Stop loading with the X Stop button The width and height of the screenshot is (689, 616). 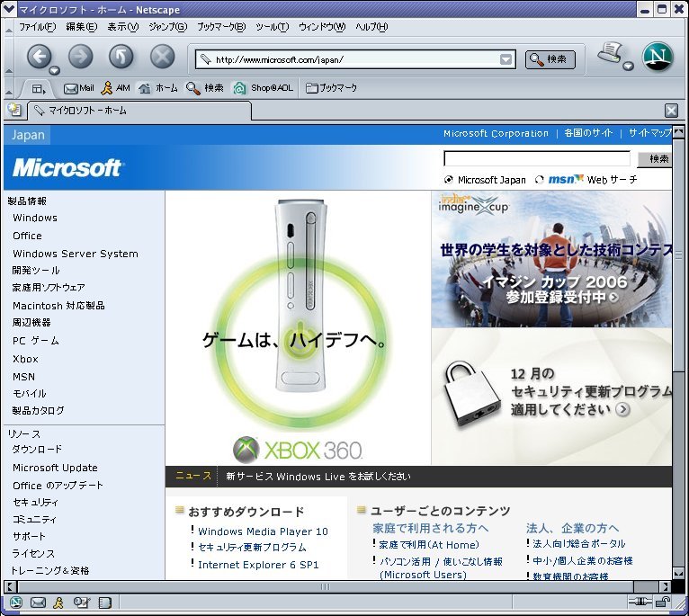click(162, 57)
